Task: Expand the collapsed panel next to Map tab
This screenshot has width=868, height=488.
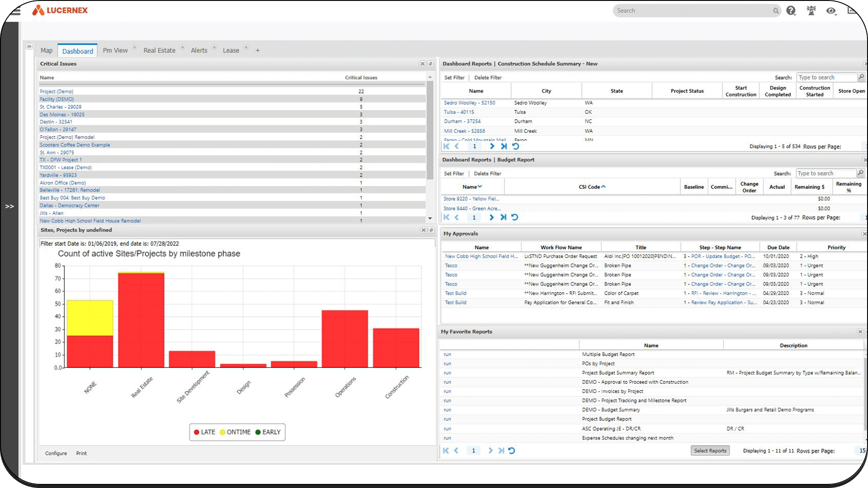Action: [x=29, y=47]
